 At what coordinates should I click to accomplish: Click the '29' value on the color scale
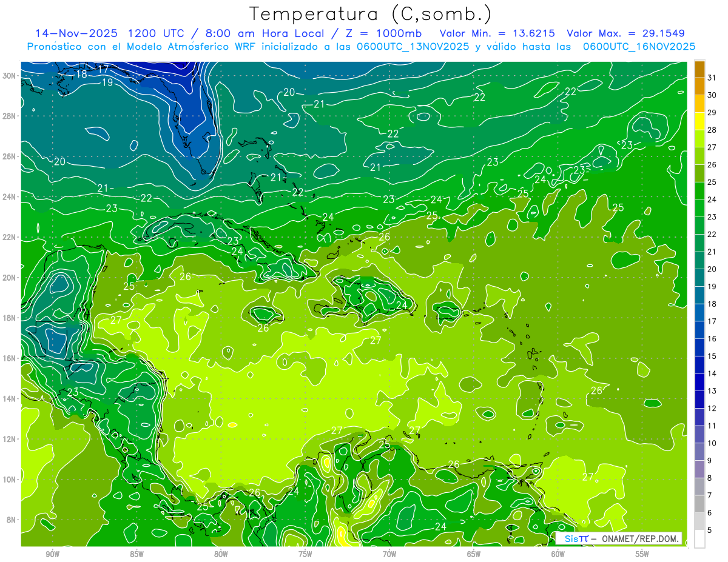click(712, 112)
